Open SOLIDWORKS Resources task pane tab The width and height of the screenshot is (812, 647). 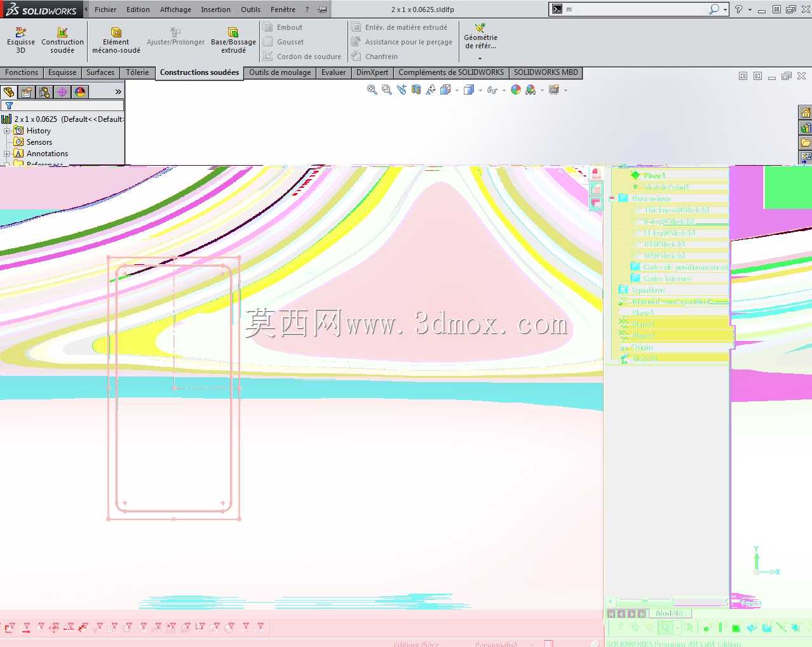[805, 113]
